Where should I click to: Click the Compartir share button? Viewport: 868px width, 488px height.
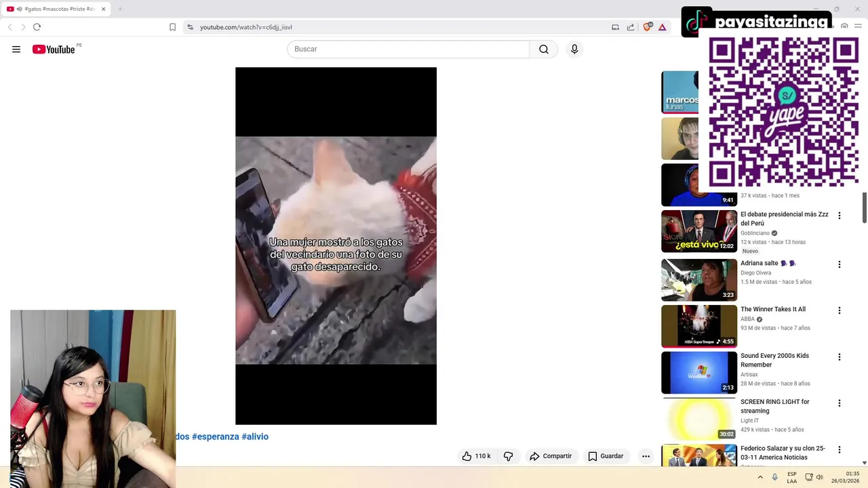click(x=551, y=456)
